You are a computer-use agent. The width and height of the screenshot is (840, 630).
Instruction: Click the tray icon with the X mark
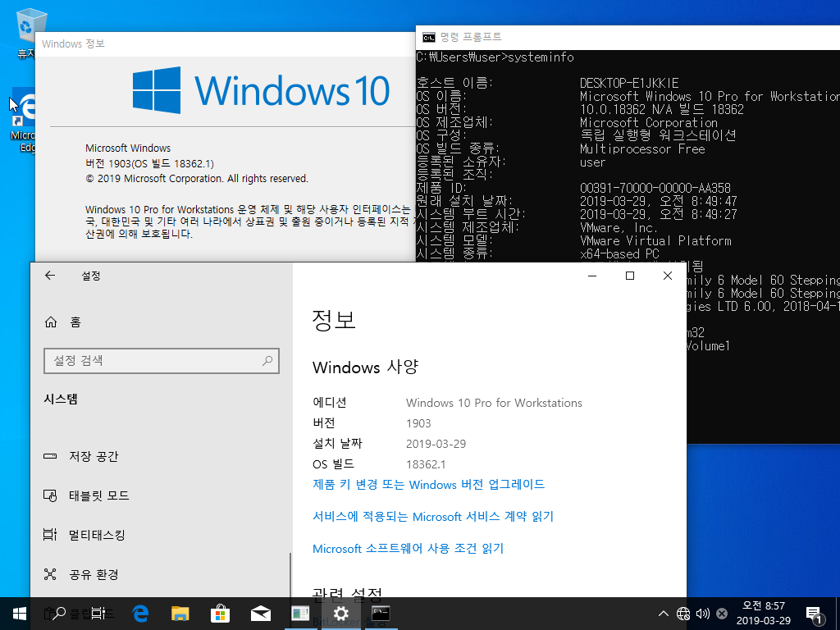[722, 614]
